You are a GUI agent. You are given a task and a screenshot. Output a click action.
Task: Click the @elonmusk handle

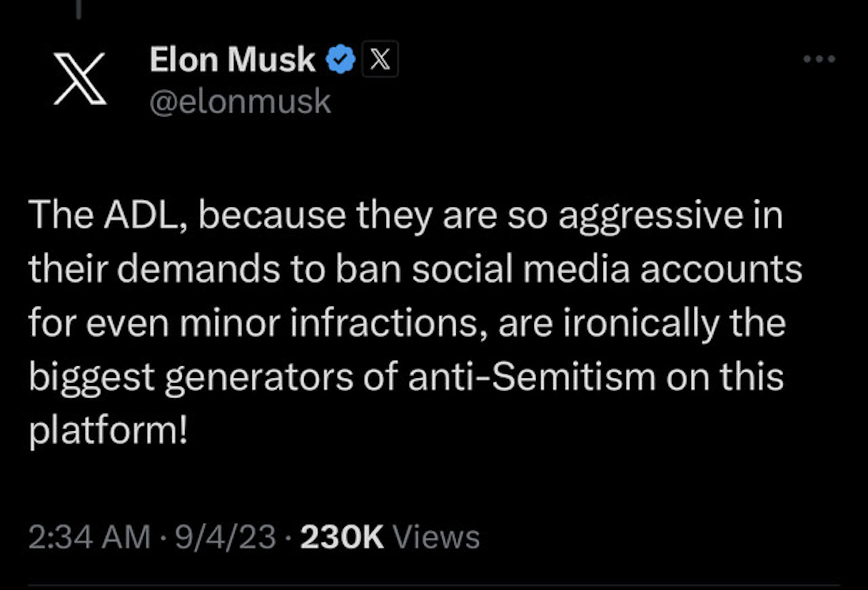(240, 101)
